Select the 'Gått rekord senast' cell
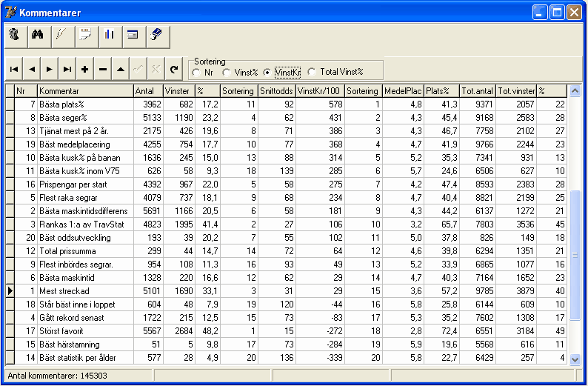This screenshot has height=386, width=588. (x=85, y=317)
